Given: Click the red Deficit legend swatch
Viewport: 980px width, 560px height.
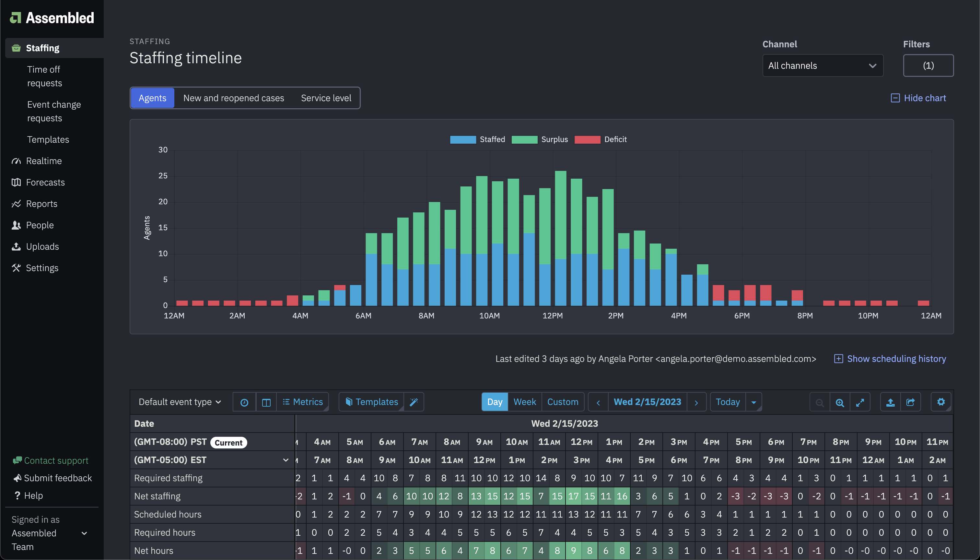Looking at the screenshot, I should coord(587,140).
